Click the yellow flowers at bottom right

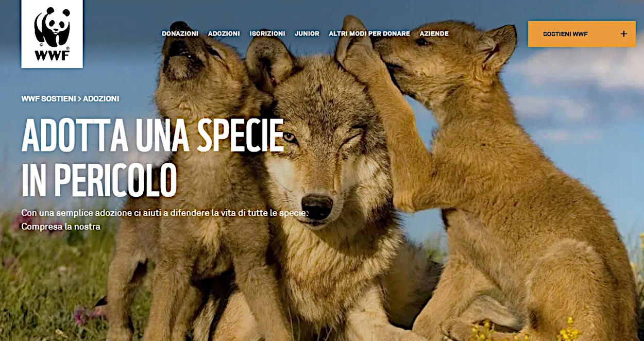tap(569, 330)
